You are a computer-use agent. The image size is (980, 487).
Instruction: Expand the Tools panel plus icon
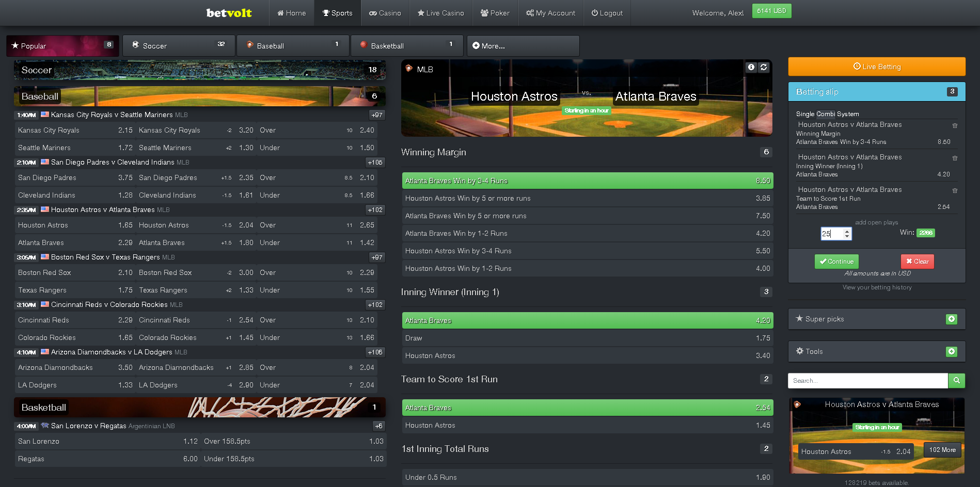coord(951,352)
